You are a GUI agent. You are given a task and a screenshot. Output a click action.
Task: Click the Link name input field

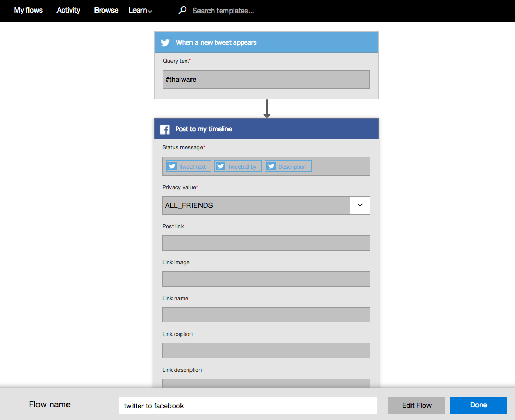[x=266, y=314]
